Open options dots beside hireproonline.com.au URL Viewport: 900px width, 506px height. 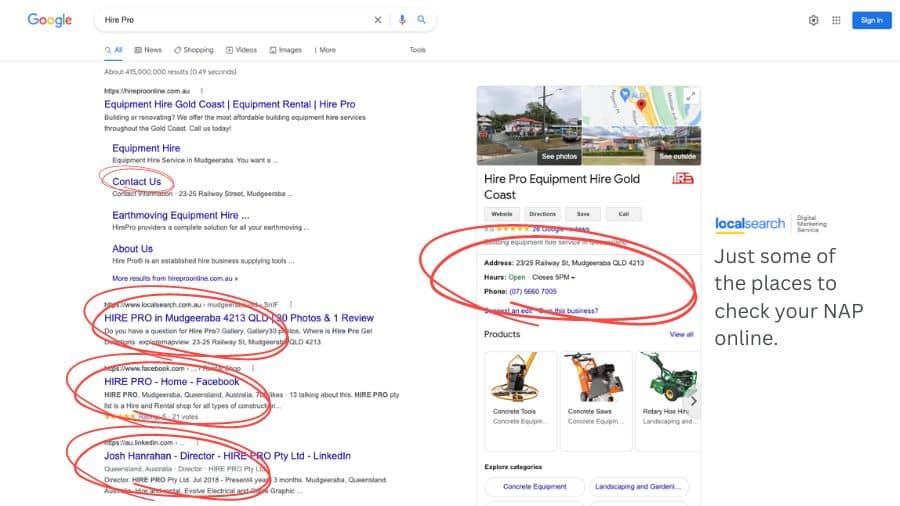(x=201, y=91)
